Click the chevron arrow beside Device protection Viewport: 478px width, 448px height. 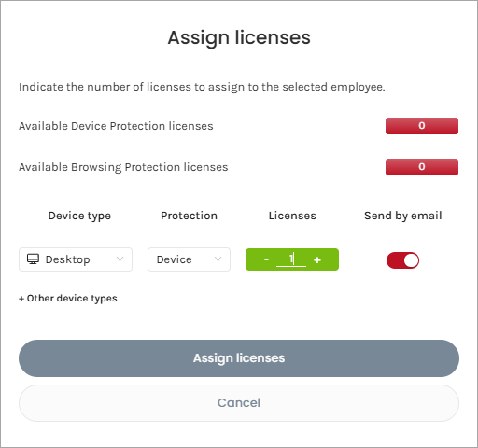[x=218, y=259]
